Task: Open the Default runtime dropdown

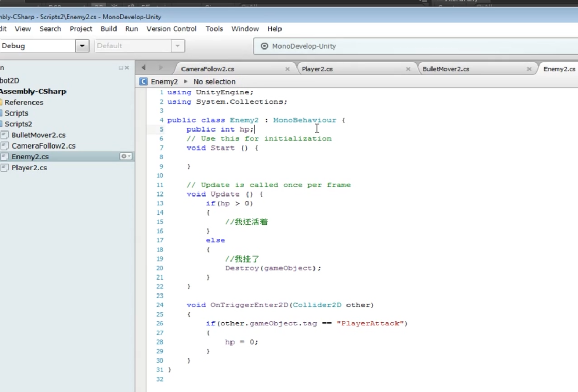Action: (x=178, y=46)
